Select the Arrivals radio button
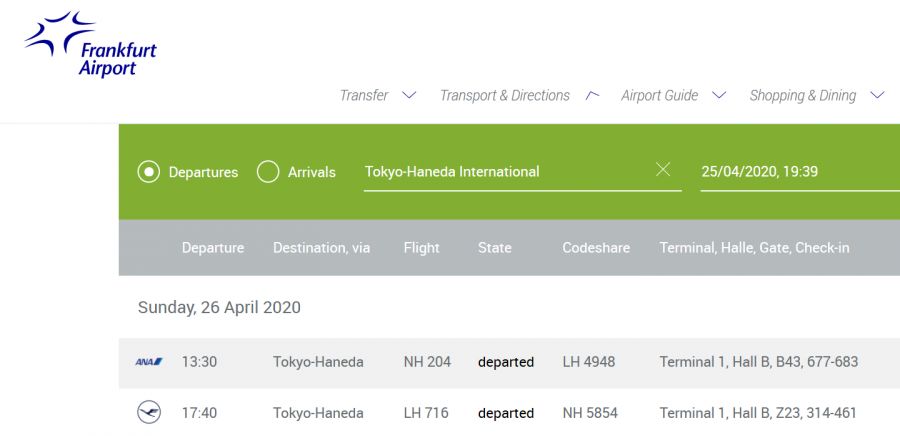The height and width of the screenshot is (436, 900). 268,172
